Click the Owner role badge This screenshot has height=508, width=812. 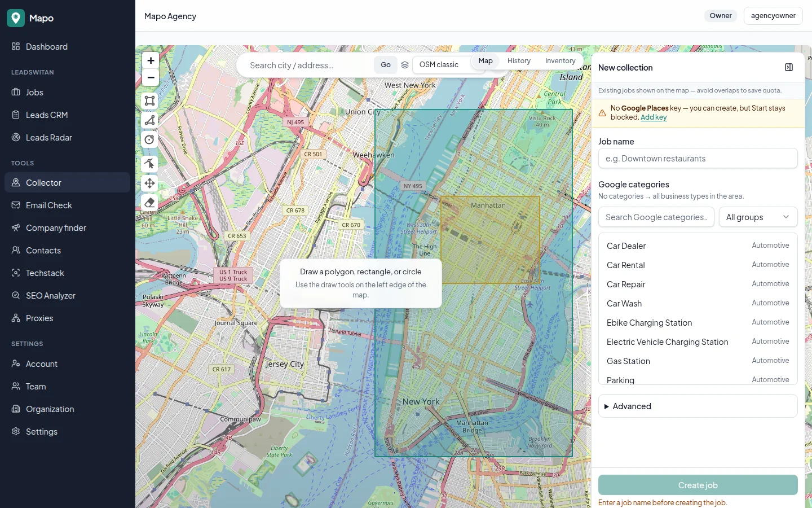(721, 16)
